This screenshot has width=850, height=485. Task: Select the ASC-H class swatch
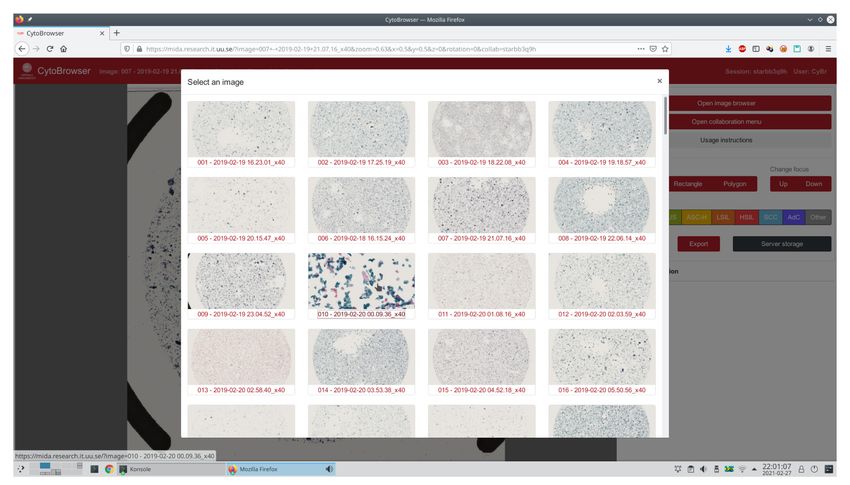(x=696, y=217)
